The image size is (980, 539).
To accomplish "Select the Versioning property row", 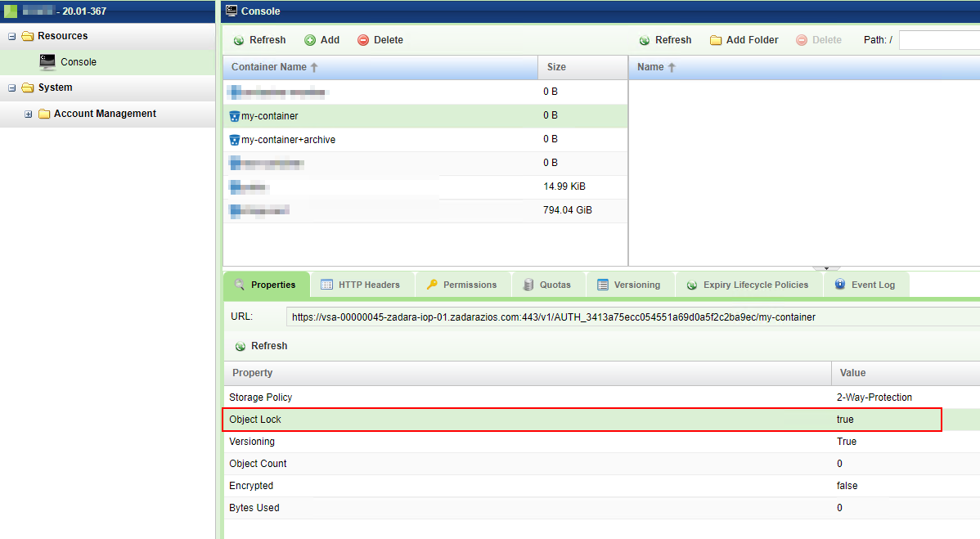I will 602,442.
